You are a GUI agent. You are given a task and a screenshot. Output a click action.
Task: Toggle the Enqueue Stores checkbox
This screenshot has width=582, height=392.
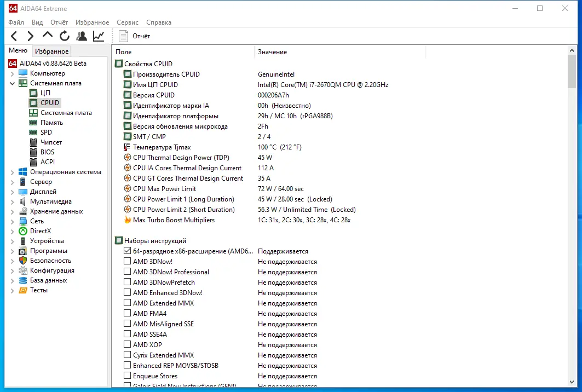pyautogui.click(x=128, y=376)
